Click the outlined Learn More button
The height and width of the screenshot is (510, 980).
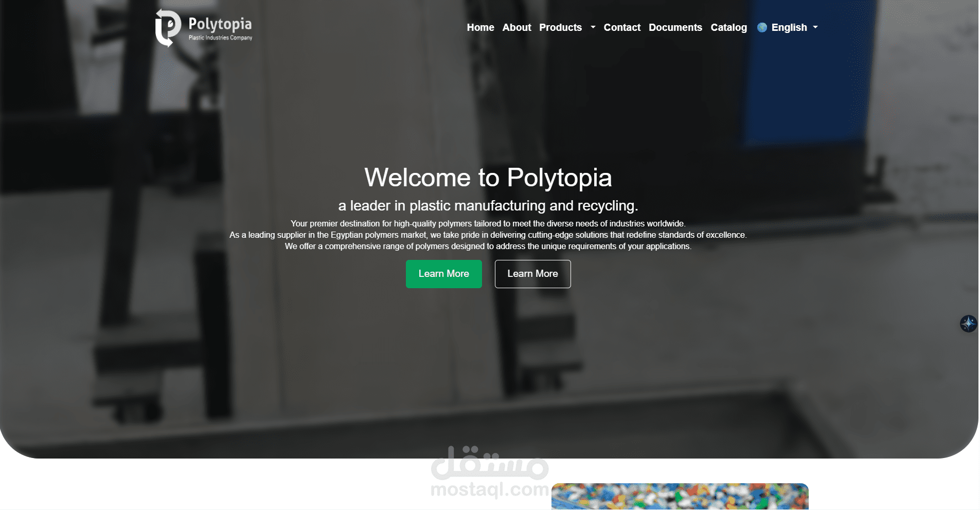click(532, 274)
